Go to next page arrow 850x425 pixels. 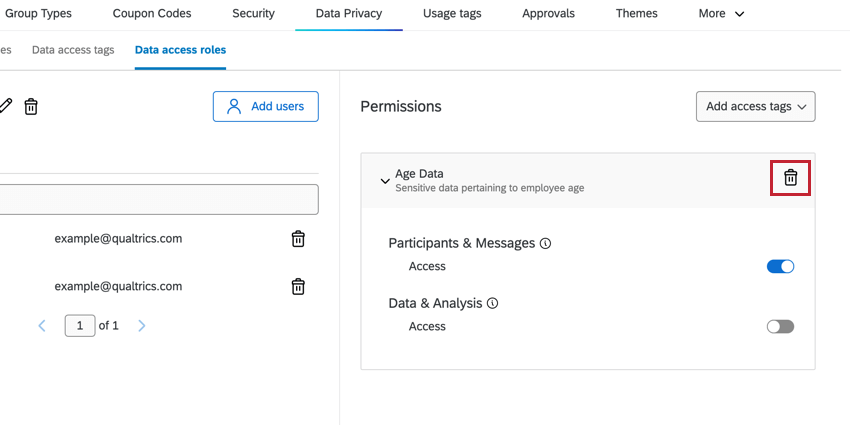click(x=142, y=325)
